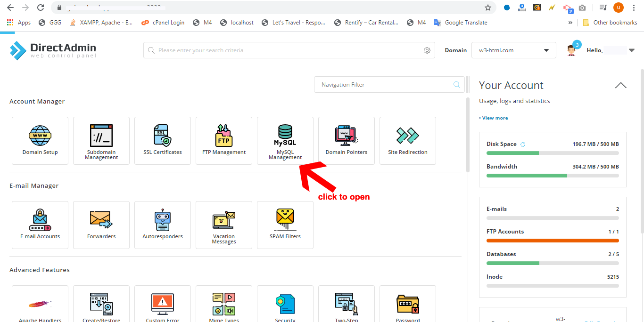Refresh the Disk Space usage indicator
Screen dimensions: 644x322
522,144
